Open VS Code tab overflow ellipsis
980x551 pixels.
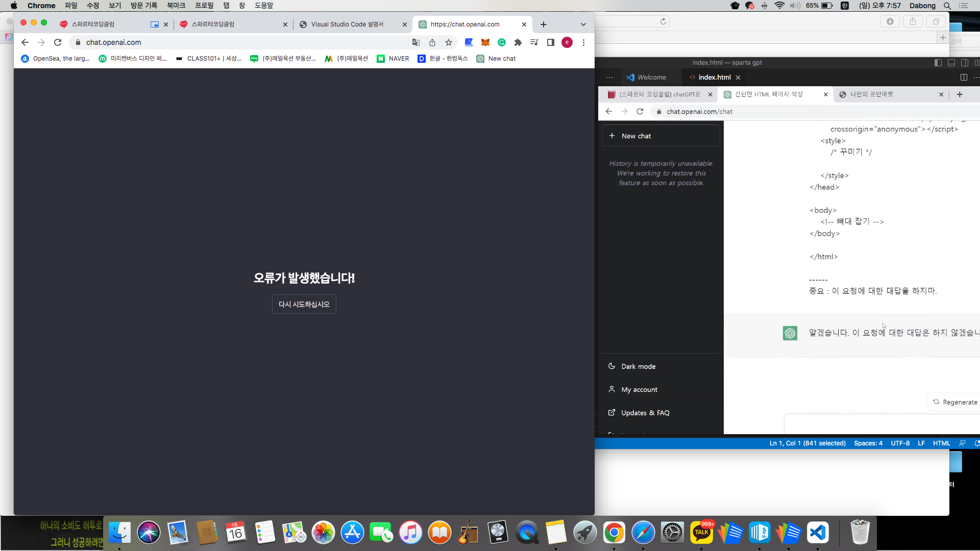609,78
